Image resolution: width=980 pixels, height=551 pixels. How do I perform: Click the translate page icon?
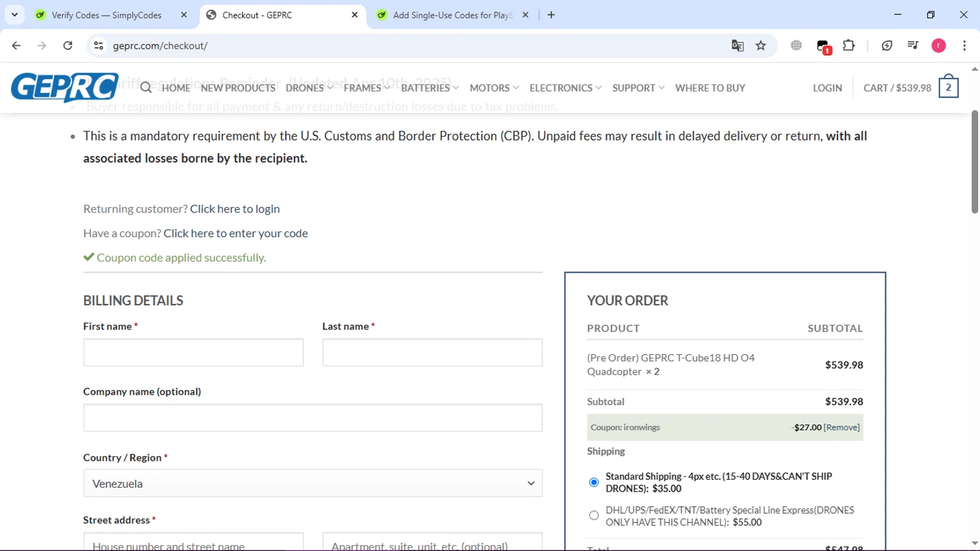(738, 46)
